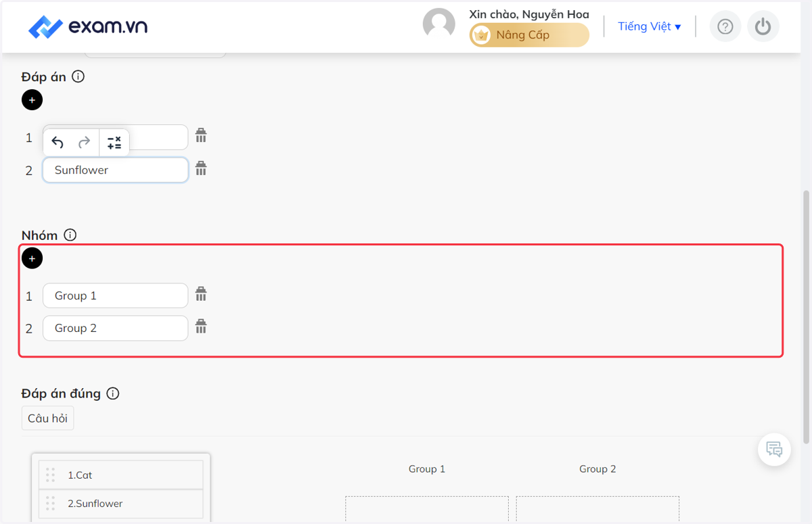The height and width of the screenshot is (524, 812).
Task: Click the Group 1 drop zone box
Action: coord(427,510)
